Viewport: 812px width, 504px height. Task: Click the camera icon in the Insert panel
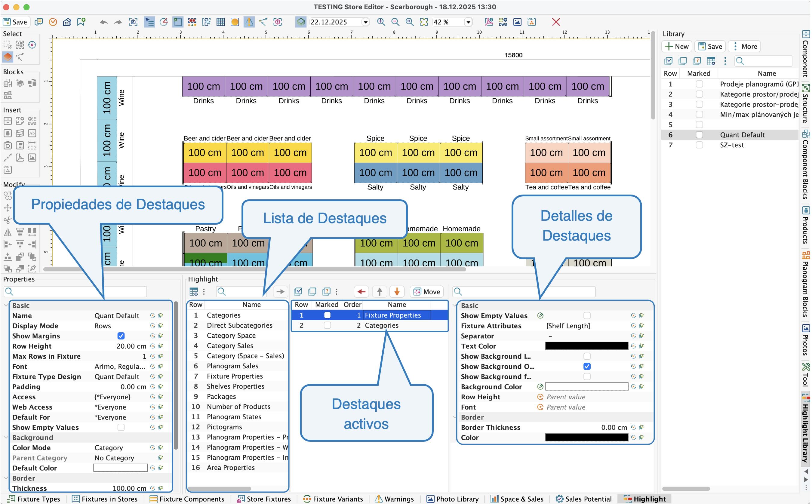[8, 145]
